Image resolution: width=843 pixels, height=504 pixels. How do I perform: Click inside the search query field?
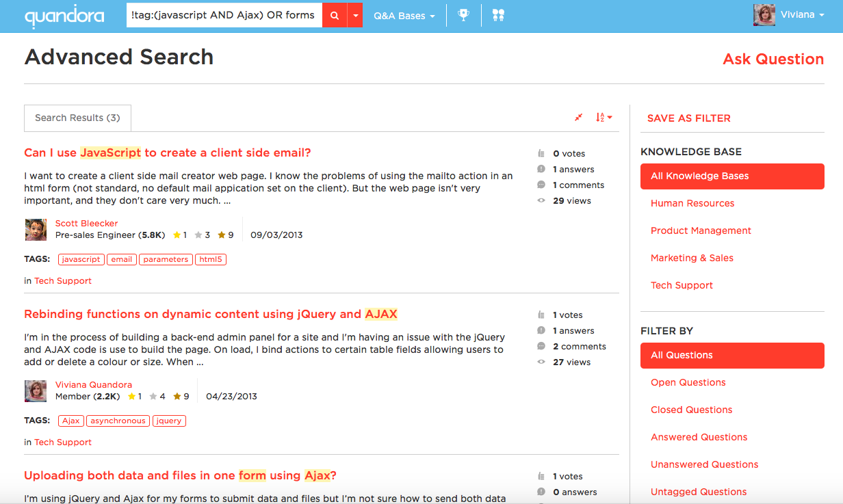tap(224, 16)
